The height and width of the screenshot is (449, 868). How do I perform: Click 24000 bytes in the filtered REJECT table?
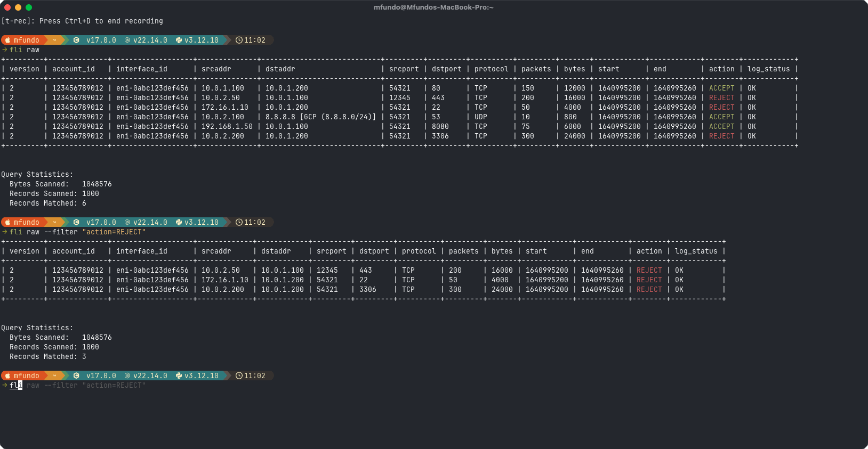[502, 289]
